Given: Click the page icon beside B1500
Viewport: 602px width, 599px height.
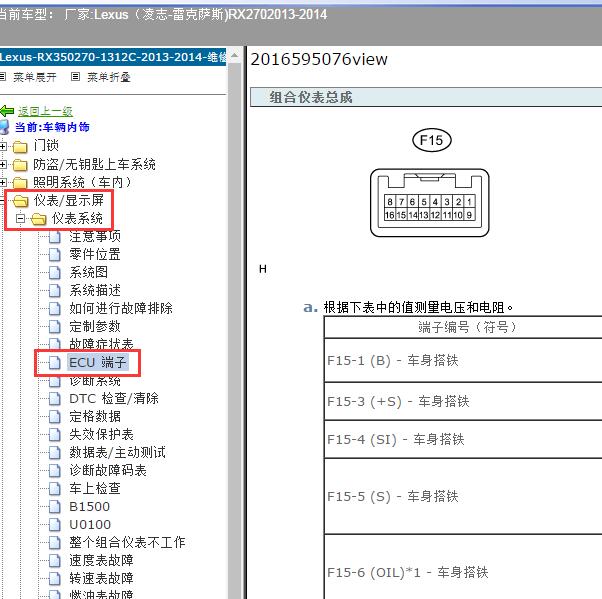Looking at the screenshot, I should point(55,507).
